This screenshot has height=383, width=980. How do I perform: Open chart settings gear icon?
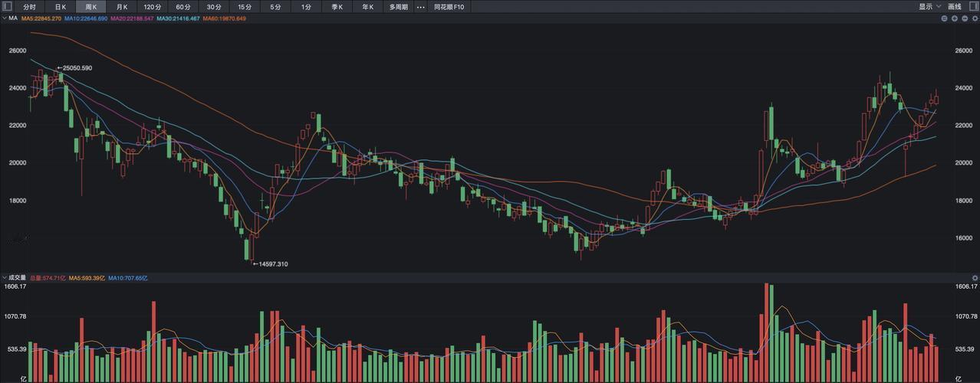[x=975, y=18]
